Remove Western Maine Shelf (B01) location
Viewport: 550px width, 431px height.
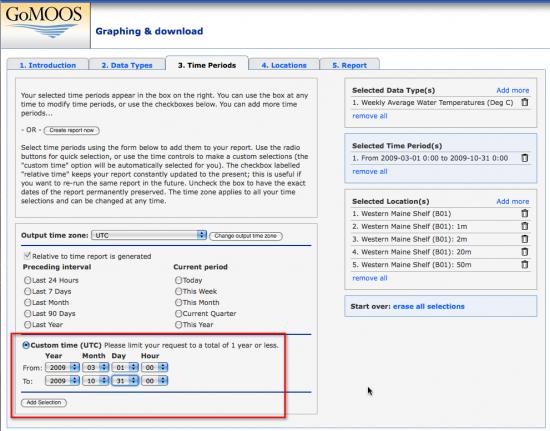point(524,213)
